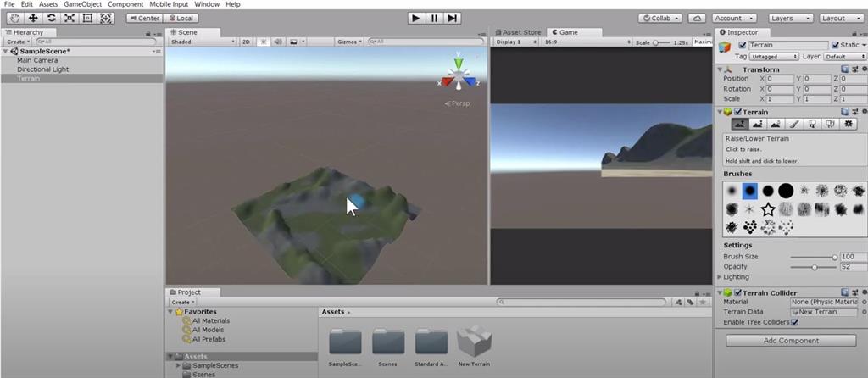Collapse the Transform component foldout

(721, 69)
